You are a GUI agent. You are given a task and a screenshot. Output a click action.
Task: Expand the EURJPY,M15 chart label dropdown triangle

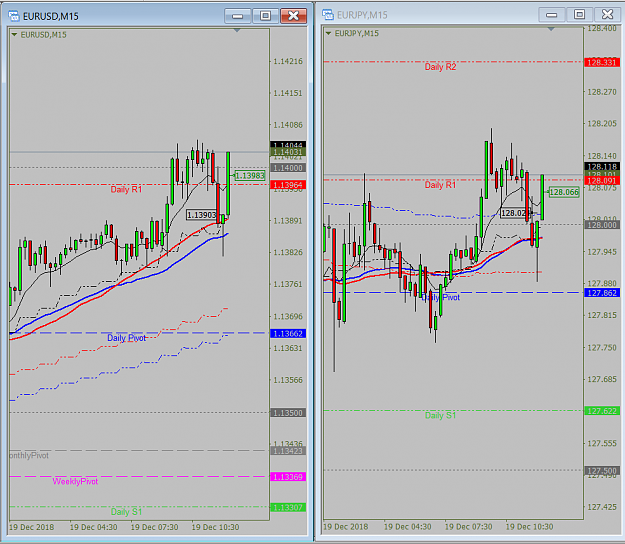(328, 33)
